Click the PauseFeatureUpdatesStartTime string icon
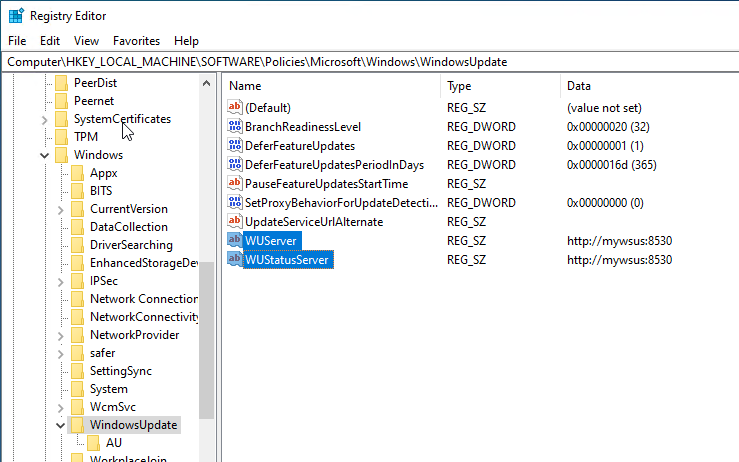Viewport: 739px width, 462px height. point(235,183)
